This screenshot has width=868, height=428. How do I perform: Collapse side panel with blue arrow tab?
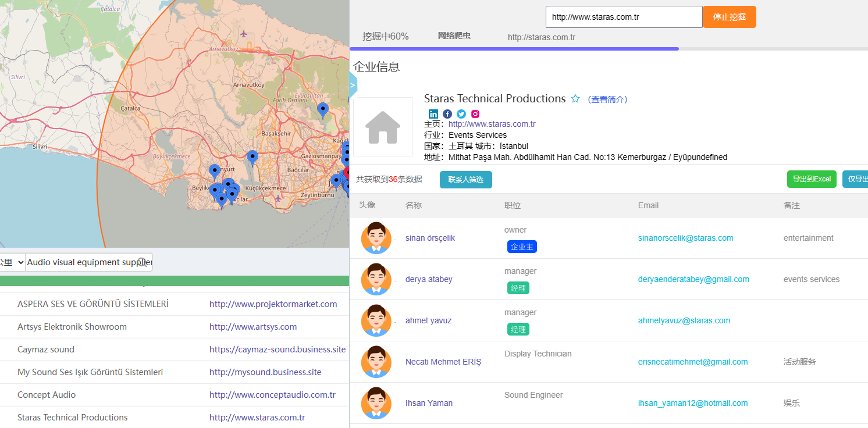353,85
